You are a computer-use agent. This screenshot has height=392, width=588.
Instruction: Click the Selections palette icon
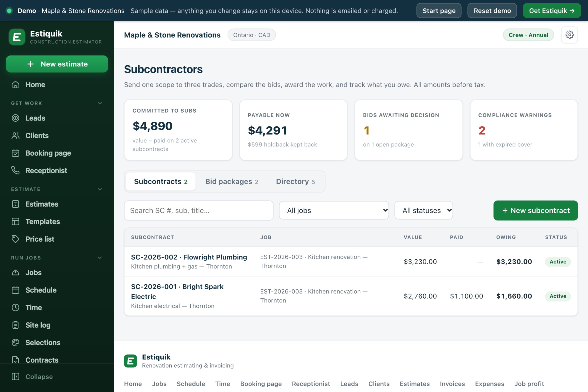click(x=15, y=342)
